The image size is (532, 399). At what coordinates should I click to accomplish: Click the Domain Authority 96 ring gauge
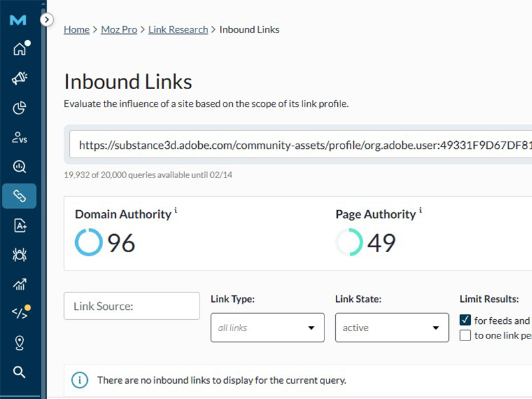[88, 242]
